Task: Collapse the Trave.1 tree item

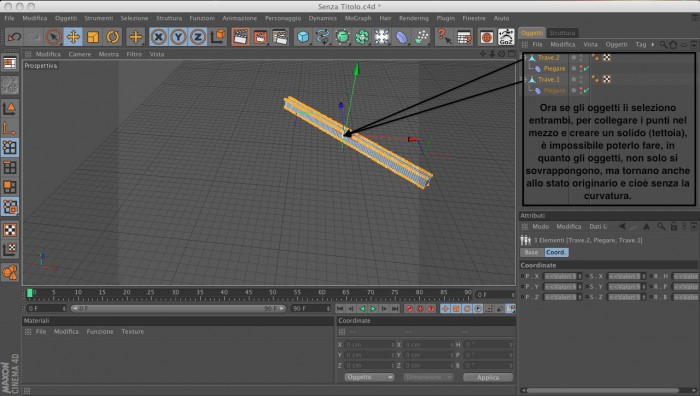Action: (525, 79)
